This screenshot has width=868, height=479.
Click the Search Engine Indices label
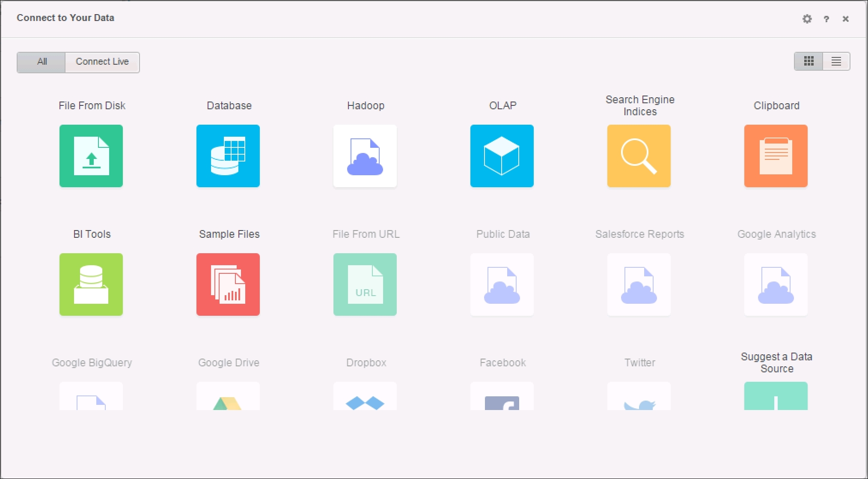[x=640, y=105]
